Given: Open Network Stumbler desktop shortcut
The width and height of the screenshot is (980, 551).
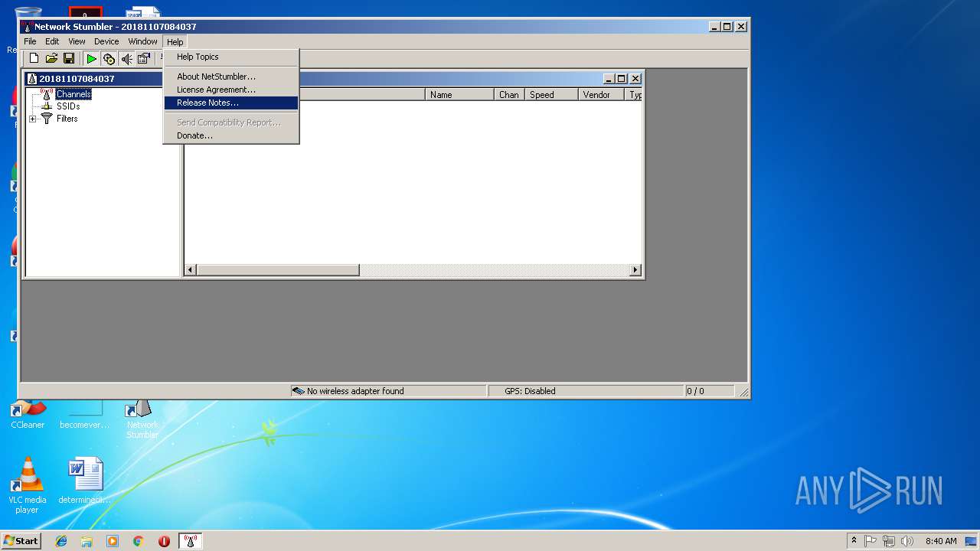Looking at the screenshot, I should tap(142, 419).
